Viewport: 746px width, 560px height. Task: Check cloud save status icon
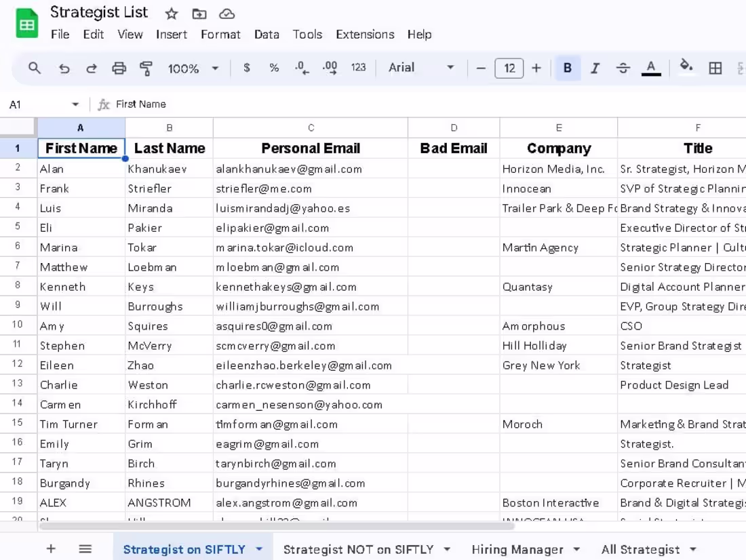227,14
